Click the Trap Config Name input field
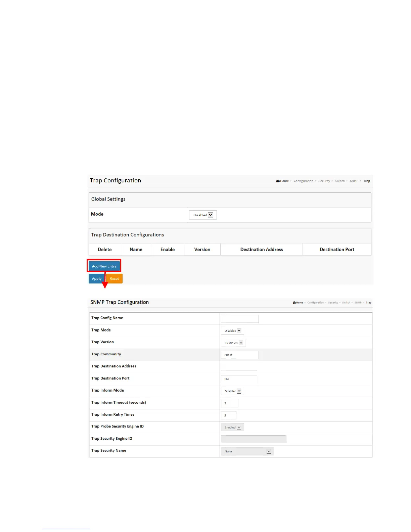 (x=240, y=318)
